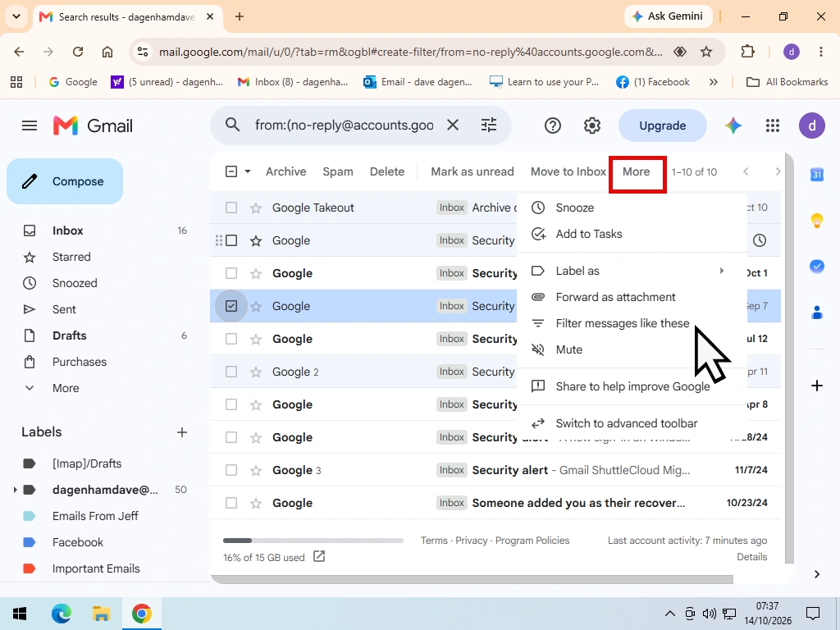The width and height of the screenshot is (840, 630).
Task: Reload the page in Chrome
Action: pos(78,52)
